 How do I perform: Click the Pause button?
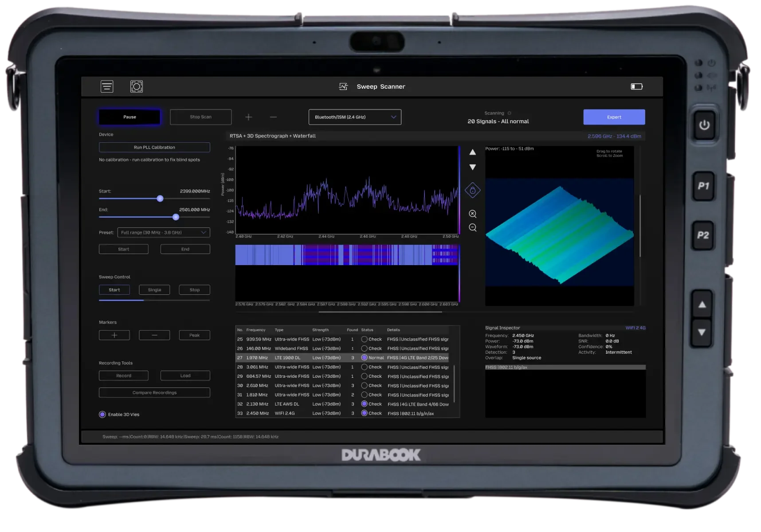click(x=129, y=117)
